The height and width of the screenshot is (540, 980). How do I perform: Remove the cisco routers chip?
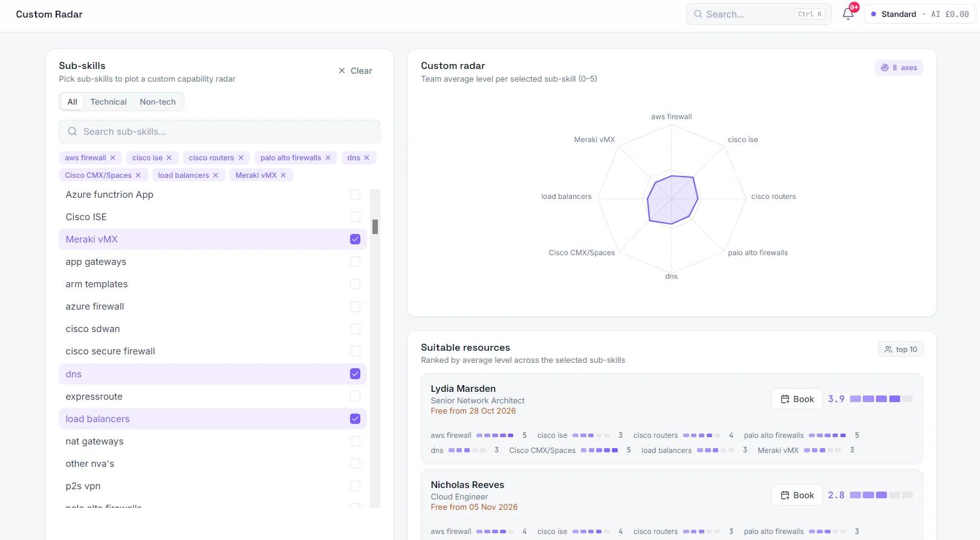(x=241, y=158)
